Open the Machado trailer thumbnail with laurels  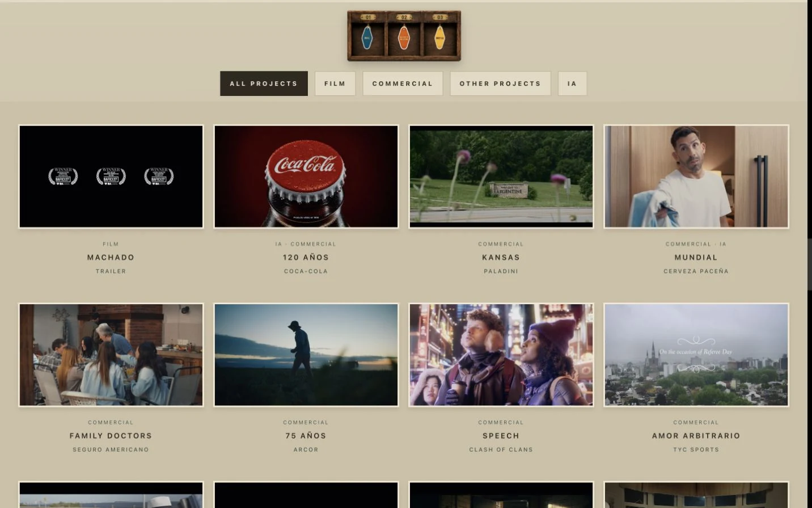pyautogui.click(x=111, y=177)
